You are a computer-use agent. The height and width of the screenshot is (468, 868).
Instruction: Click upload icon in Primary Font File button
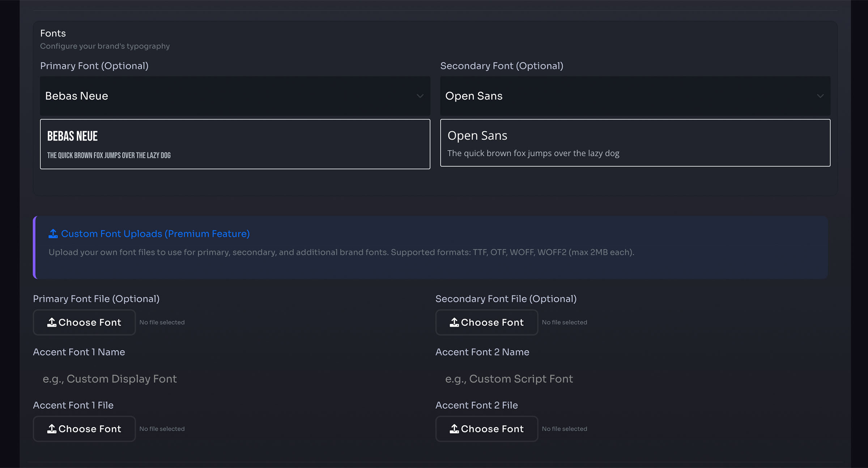pyautogui.click(x=52, y=322)
